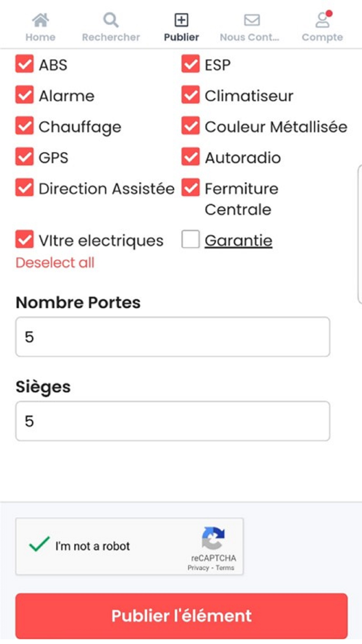
Task: Click the reCAPTCHA logo
Action: tap(213, 539)
